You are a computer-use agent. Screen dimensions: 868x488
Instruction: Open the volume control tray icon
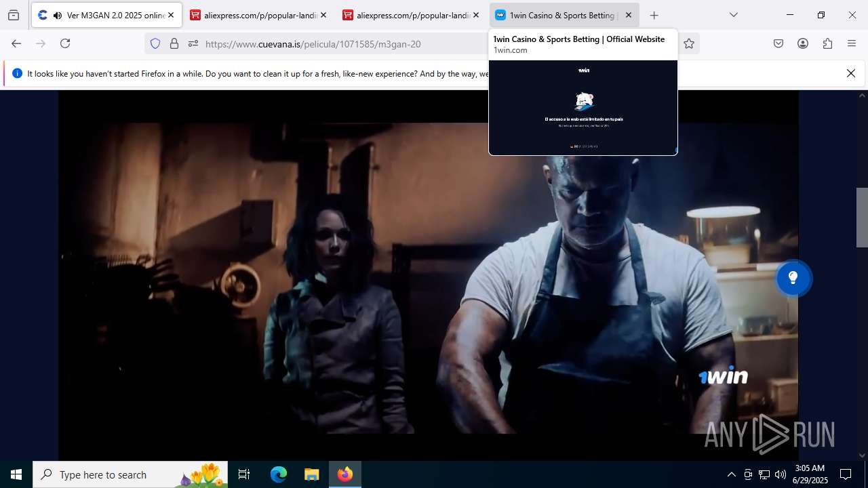point(781,474)
